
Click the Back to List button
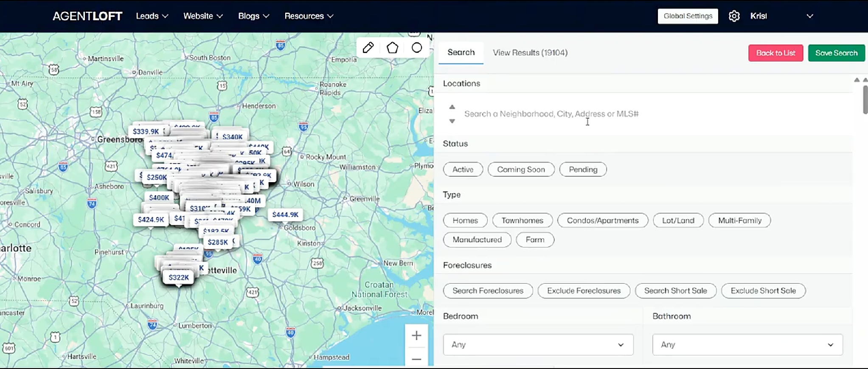(775, 53)
